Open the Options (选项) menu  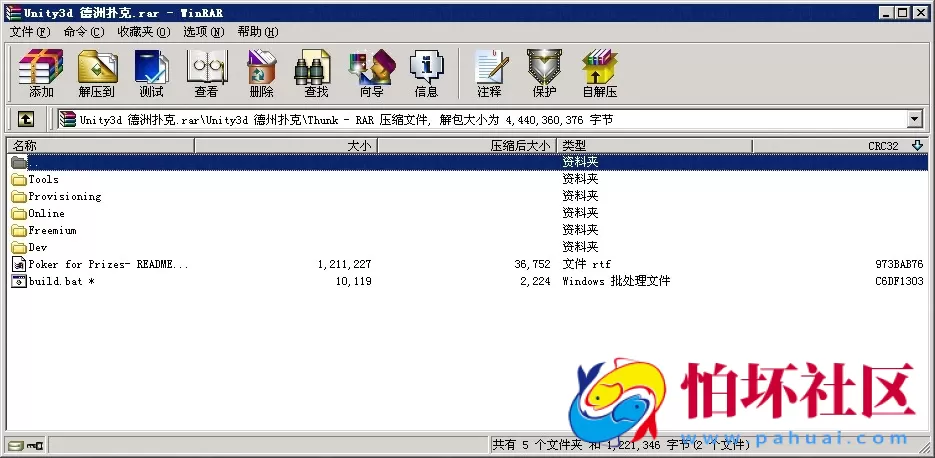click(203, 32)
